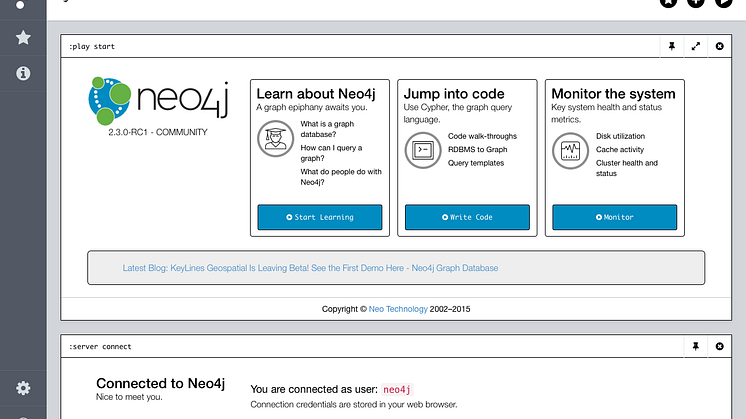Viewport: 746px width, 419px height.
Task: Click the neo4j username code label
Action: point(397,390)
